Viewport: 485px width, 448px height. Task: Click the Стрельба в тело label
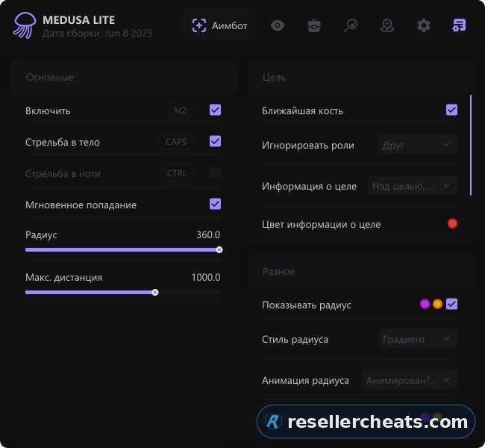[x=63, y=142]
